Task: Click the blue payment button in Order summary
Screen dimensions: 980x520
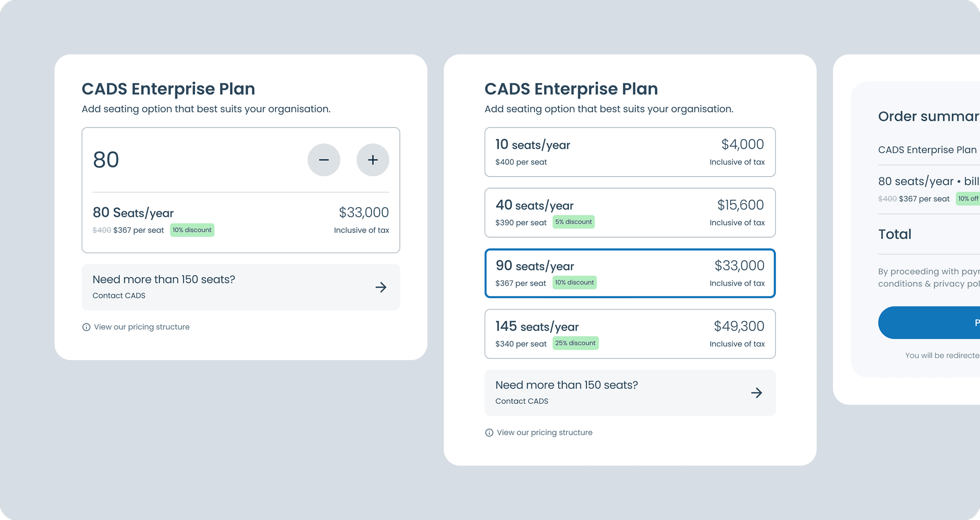Action: [929, 323]
